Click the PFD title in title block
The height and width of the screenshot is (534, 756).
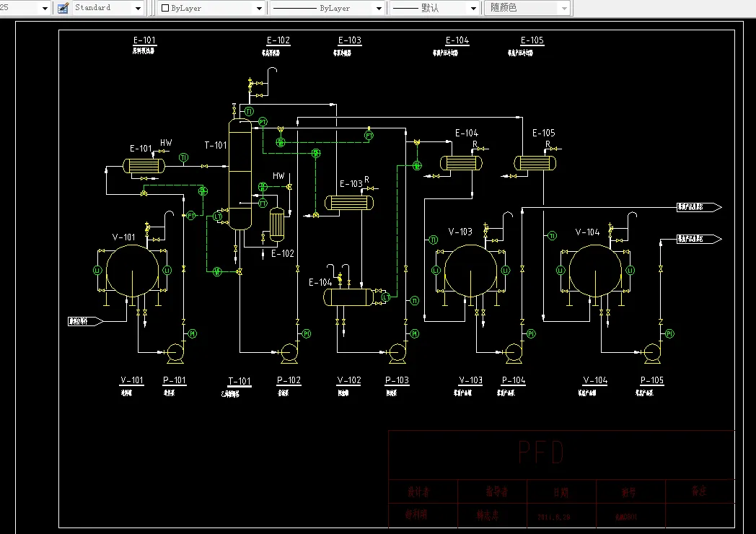pos(541,452)
